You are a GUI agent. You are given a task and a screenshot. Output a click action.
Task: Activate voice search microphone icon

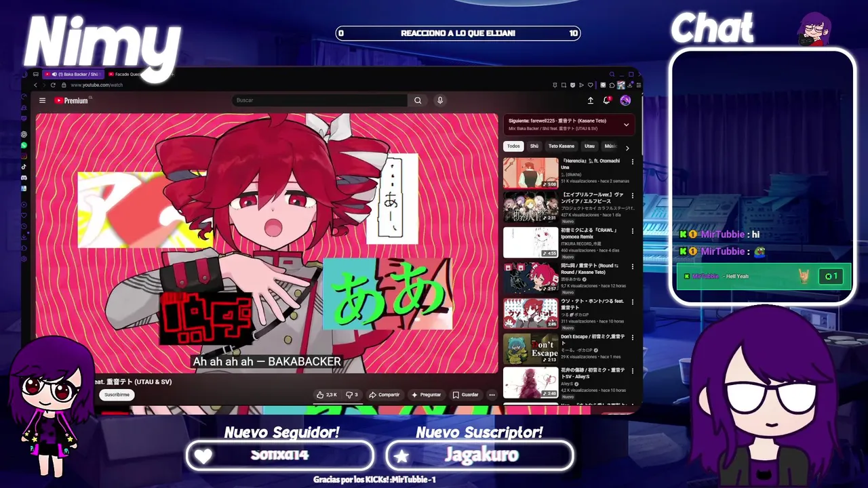pos(440,100)
